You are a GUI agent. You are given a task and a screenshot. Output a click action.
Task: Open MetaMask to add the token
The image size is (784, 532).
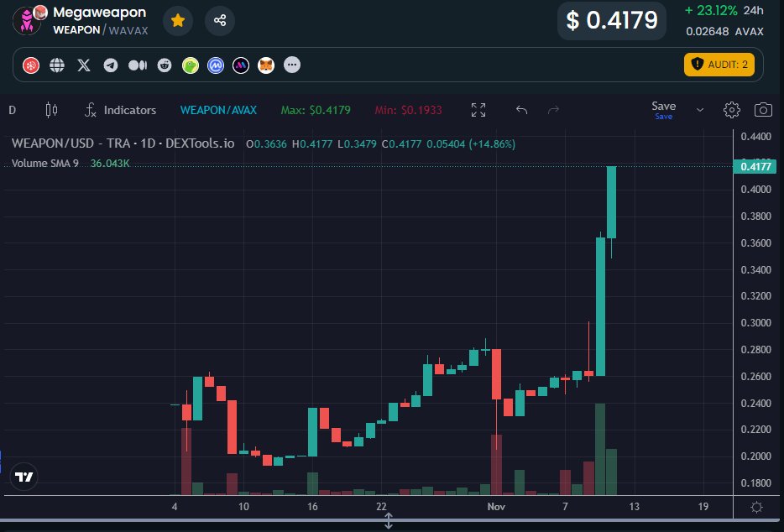pyautogui.click(x=267, y=65)
